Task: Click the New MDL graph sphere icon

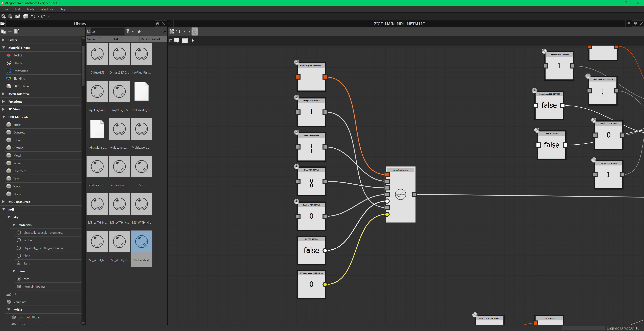Action: 10,16
